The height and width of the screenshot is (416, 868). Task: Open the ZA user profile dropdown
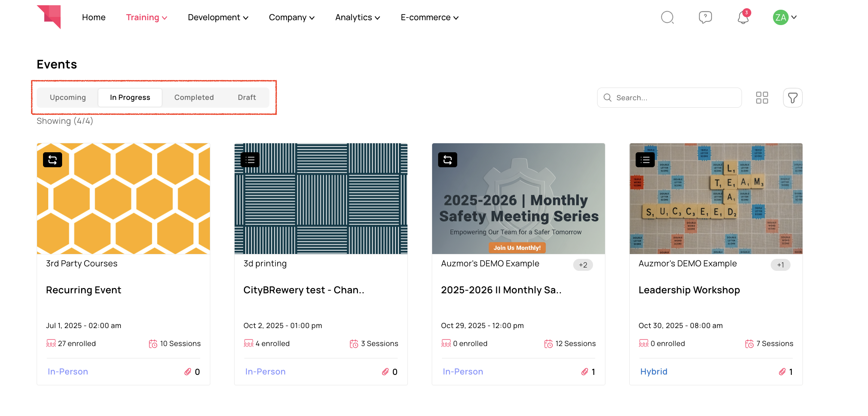[x=785, y=17]
